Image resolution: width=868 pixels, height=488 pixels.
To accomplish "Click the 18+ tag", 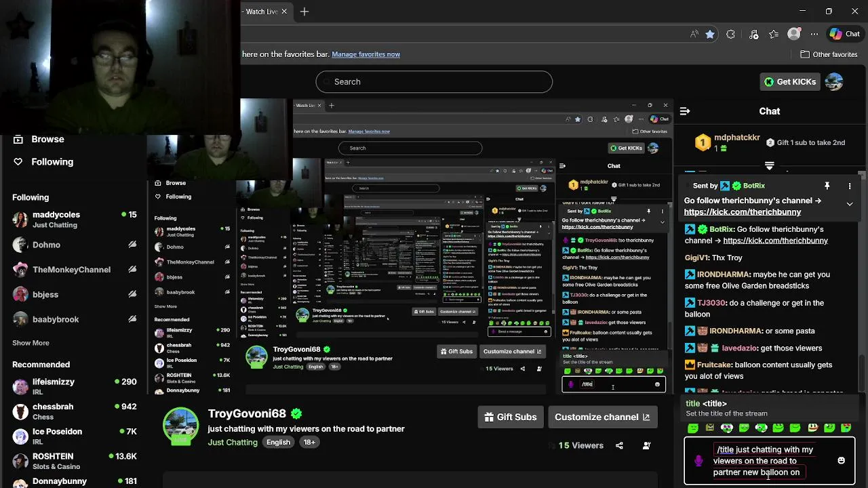I will pos(309,442).
